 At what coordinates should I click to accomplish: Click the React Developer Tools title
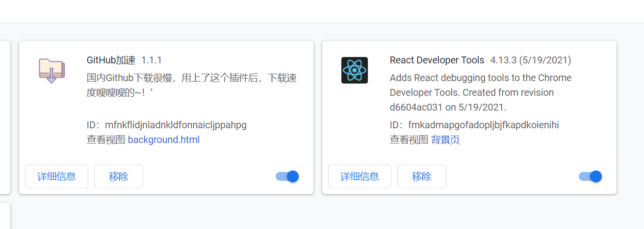click(437, 60)
